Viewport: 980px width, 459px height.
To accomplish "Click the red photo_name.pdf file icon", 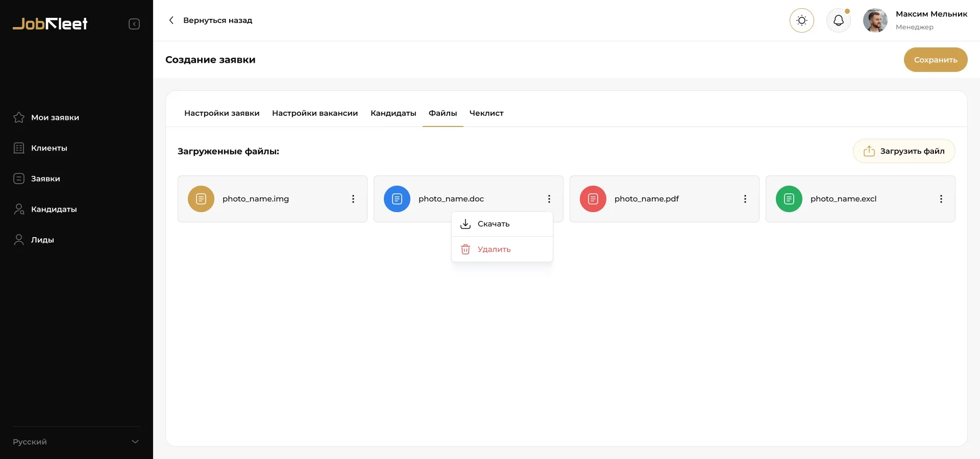I will tap(593, 199).
